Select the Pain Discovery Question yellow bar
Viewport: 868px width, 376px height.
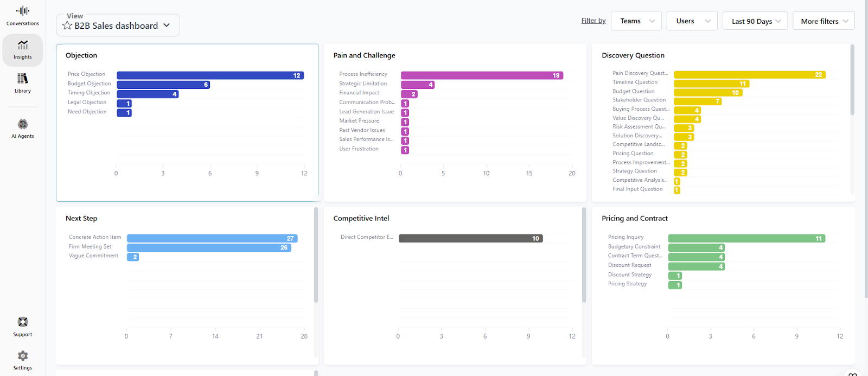(x=750, y=75)
